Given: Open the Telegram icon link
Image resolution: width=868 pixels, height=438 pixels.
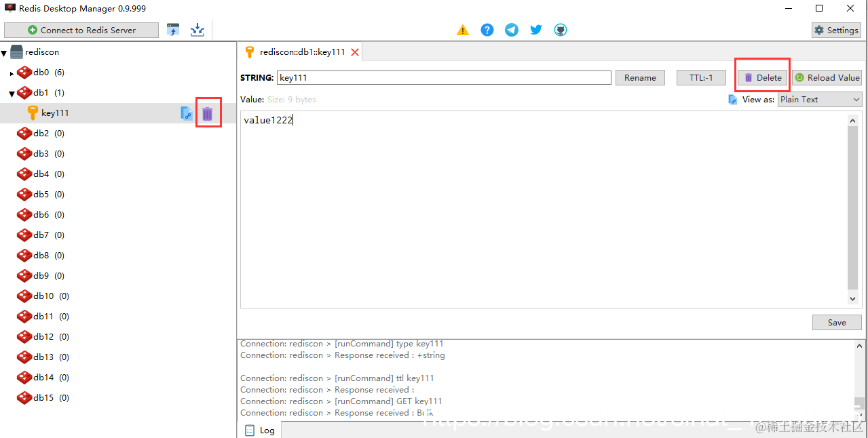Looking at the screenshot, I should [512, 30].
